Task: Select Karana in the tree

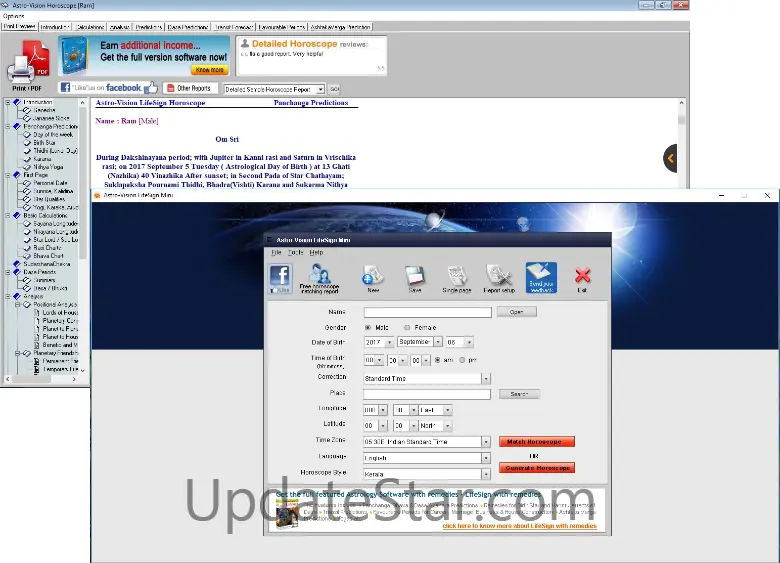Action: pyautogui.click(x=42, y=159)
